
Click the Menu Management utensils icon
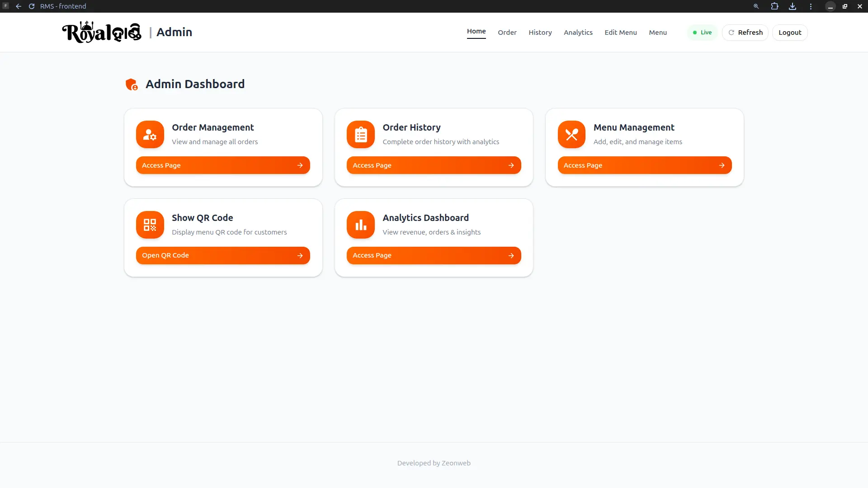click(571, 135)
